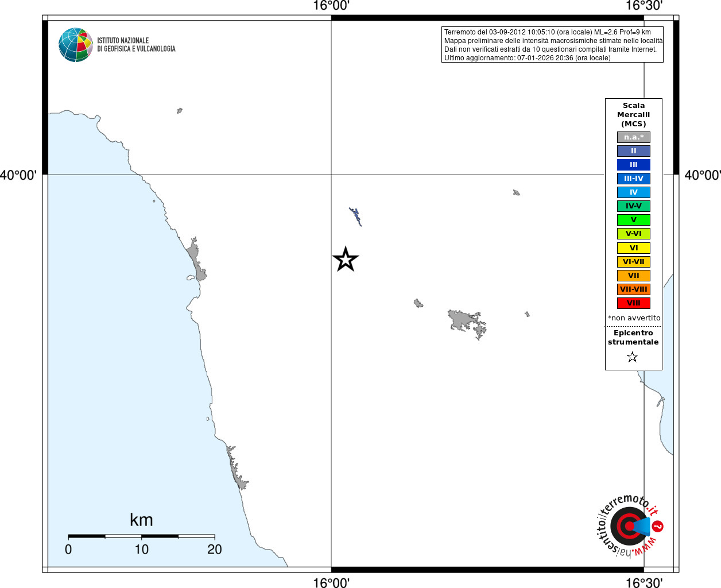Select the IV-V green legend swatch

pos(634,206)
